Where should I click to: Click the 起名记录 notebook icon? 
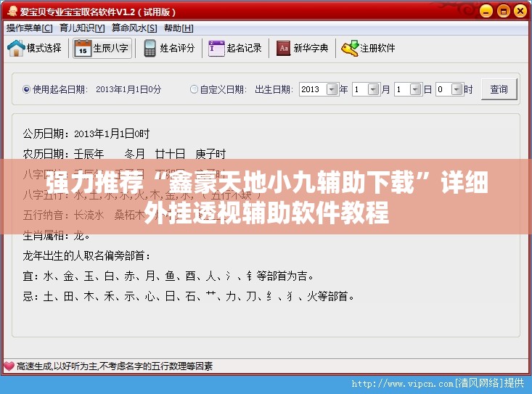pyautogui.click(x=216, y=48)
